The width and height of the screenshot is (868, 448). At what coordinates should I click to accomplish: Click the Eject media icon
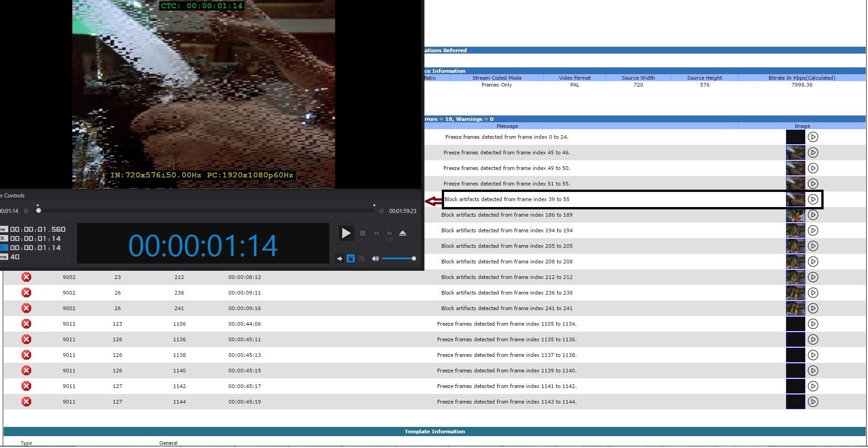403,234
